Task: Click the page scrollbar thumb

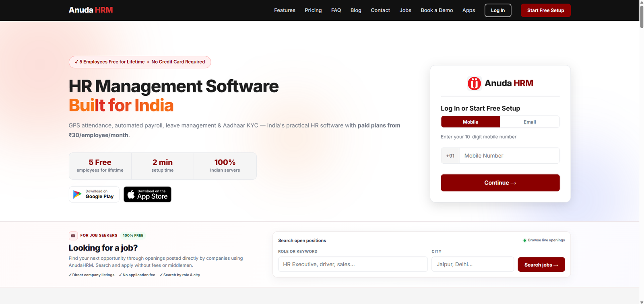Action: pyautogui.click(x=642, y=16)
